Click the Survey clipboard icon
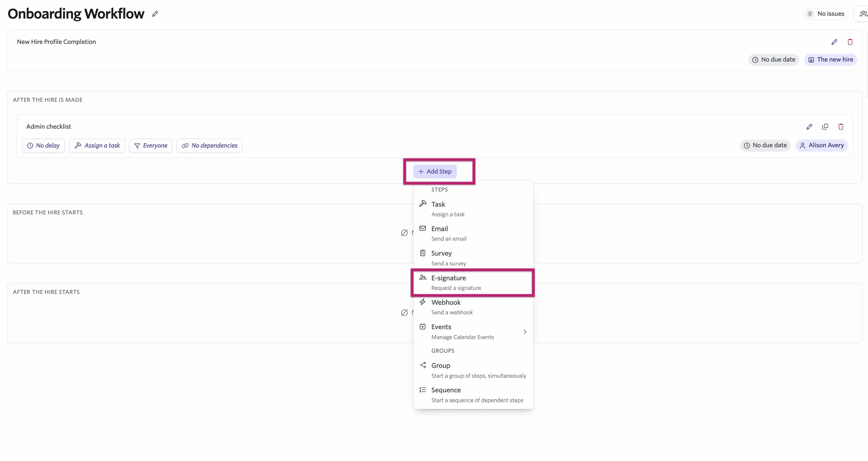Viewport: 868px width, 461px height. (423, 253)
